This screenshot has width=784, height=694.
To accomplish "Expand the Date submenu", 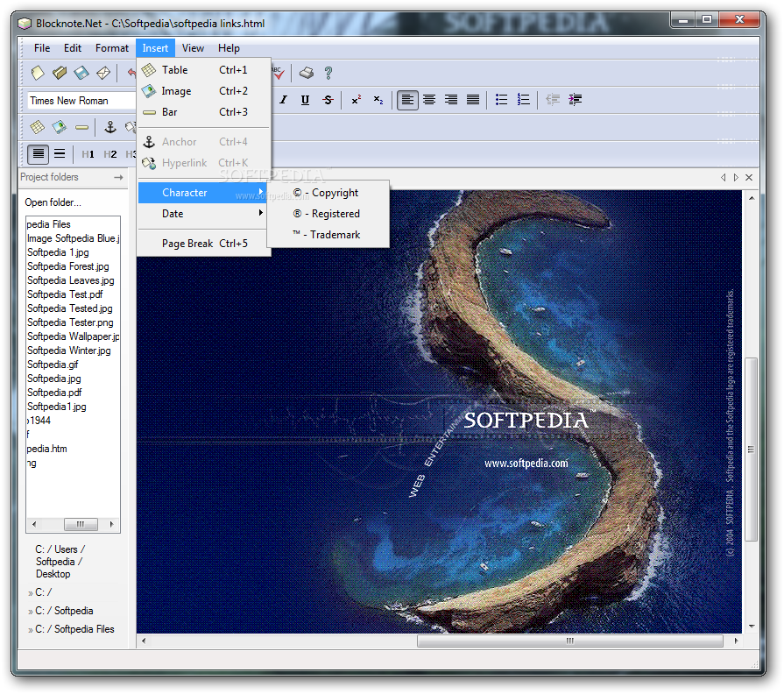I will (x=202, y=214).
